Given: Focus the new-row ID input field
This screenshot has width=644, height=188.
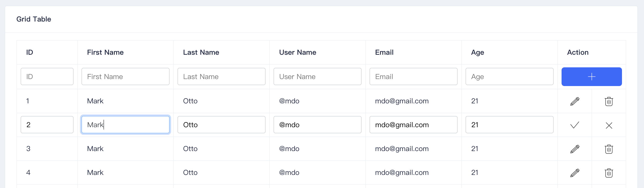Looking at the screenshot, I should point(47,77).
